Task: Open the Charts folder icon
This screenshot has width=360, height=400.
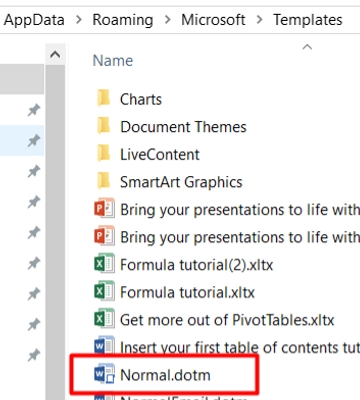Action: [104, 99]
